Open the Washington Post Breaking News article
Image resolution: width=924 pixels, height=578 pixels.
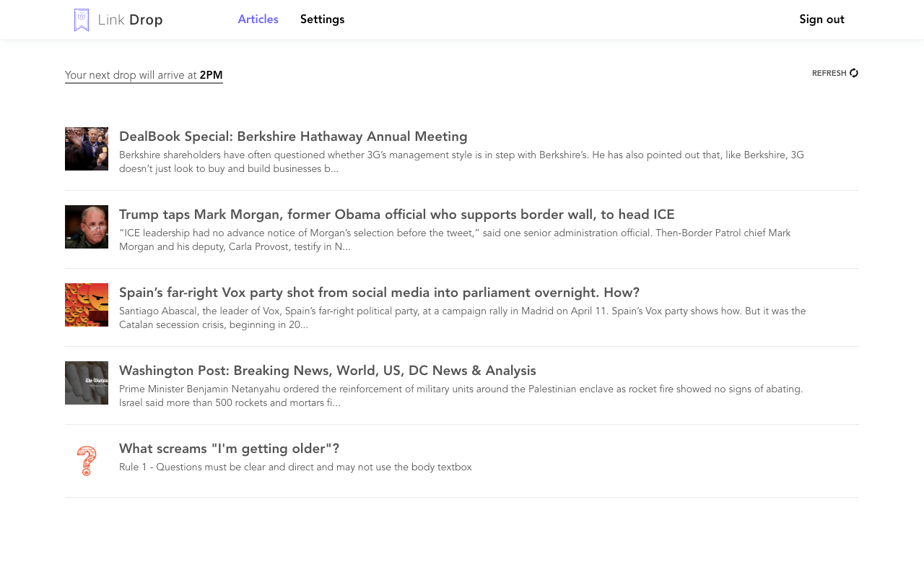click(328, 371)
